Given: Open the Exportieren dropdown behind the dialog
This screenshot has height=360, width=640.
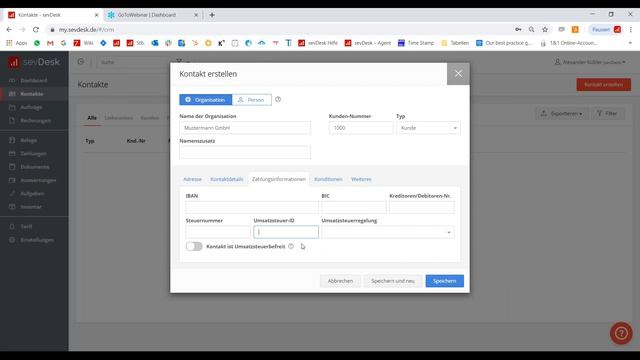Looking at the screenshot, I should pos(561,113).
